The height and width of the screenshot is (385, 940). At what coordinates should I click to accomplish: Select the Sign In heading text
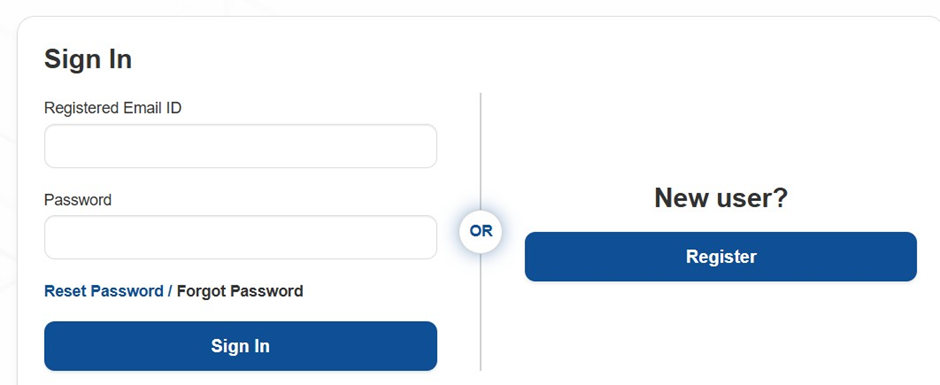[x=88, y=59]
